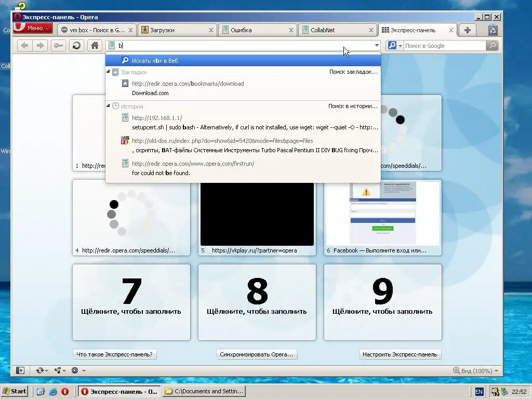
Task: Open the old-dos.ru history entry
Action: [x=243, y=145]
